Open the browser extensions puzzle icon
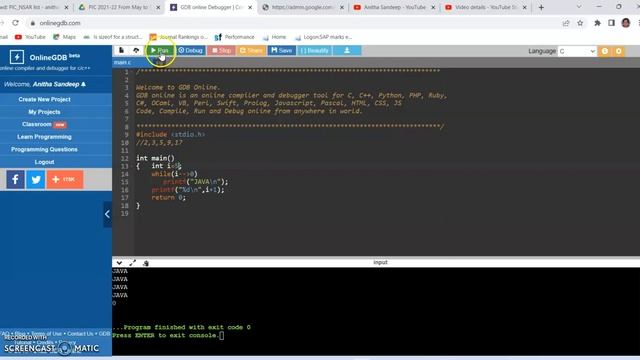This screenshot has width=640, height=360. pos(597,23)
